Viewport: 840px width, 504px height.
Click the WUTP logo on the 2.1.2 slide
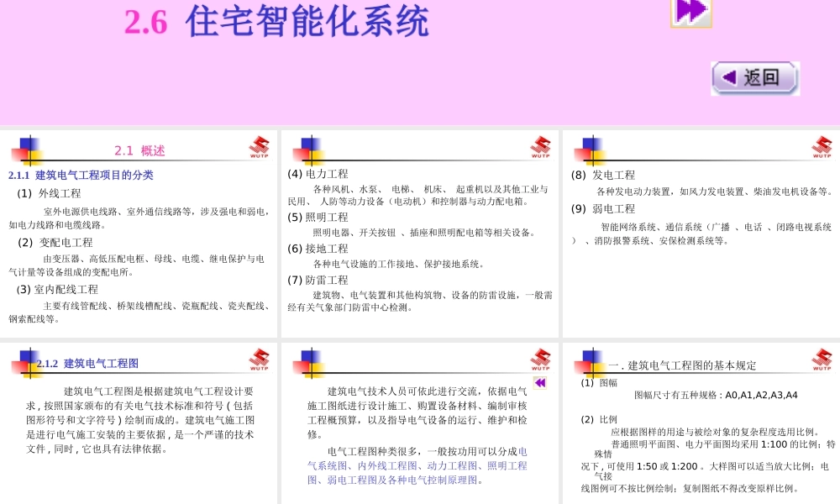259,360
